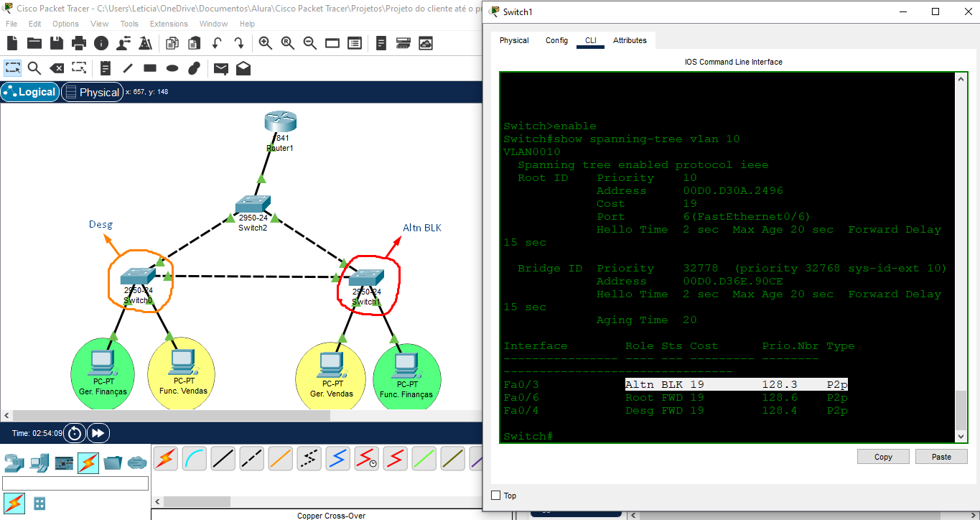This screenshot has width=980, height=520.
Task: Select the Components category
Action: (x=65, y=463)
